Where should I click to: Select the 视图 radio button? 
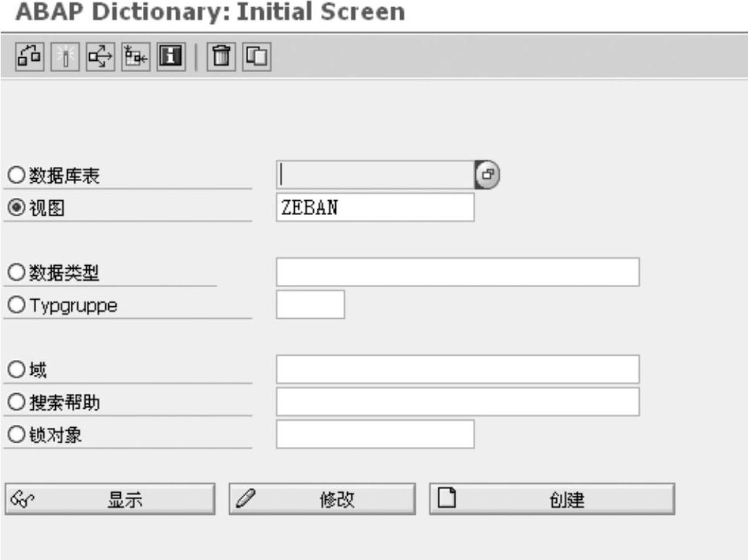[x=16, y=207]
